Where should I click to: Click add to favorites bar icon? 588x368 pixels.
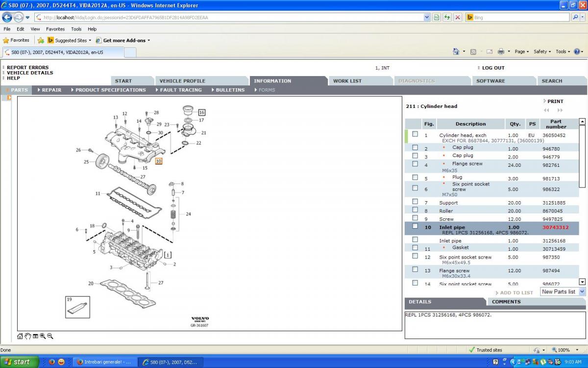pyautogui.click(x=41, y=40)
